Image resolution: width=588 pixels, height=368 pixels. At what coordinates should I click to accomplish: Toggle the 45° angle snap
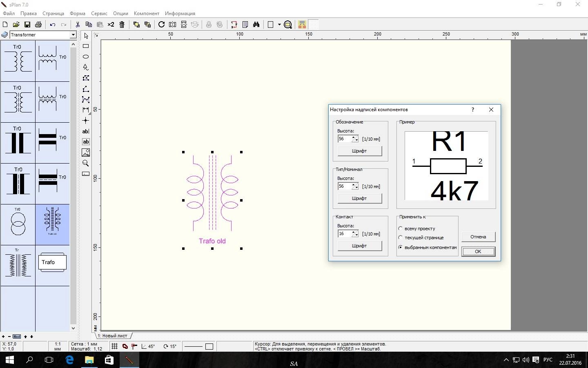pyautogui.click(x=148, y=346)
